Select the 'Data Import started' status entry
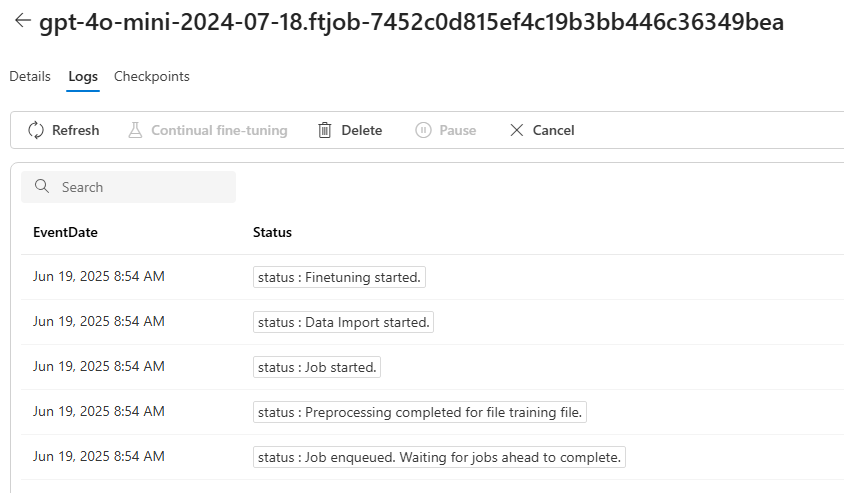This screenshot has width=844, height=493. click(343, 322)
